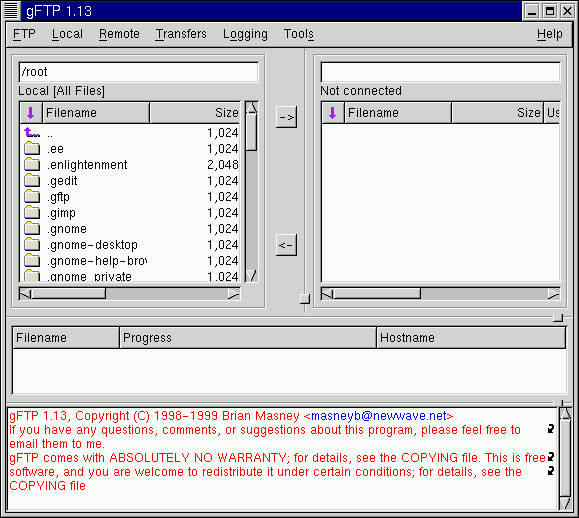The width and height of the screenshot is (579, 518).
Task: Click the remote list 'Us' column header
Action: 553,113
